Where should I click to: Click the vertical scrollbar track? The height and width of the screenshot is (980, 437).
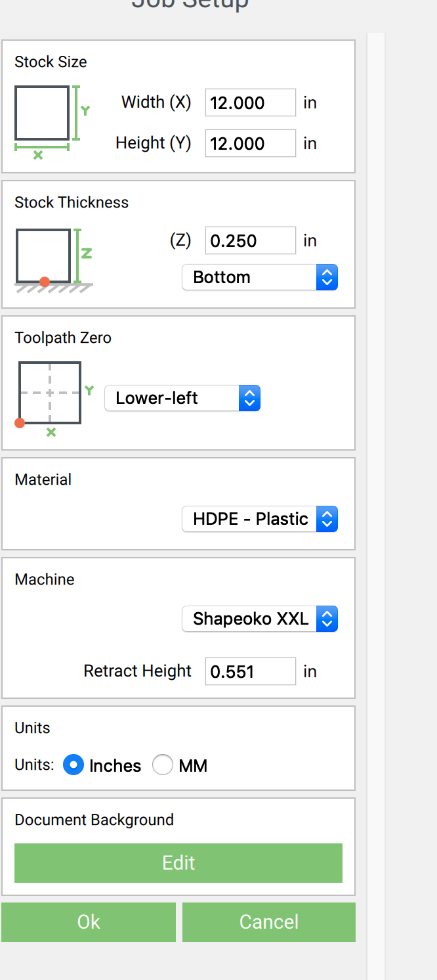(375, 460)
